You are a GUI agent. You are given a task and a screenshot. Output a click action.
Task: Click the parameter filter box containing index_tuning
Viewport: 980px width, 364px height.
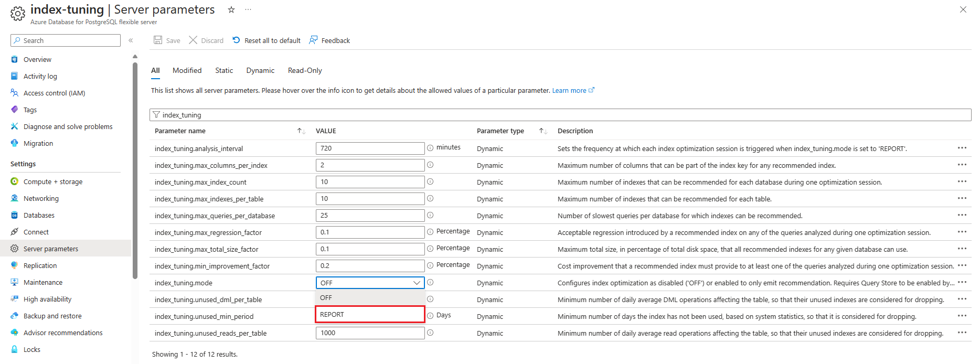click(x=560, y=115)
